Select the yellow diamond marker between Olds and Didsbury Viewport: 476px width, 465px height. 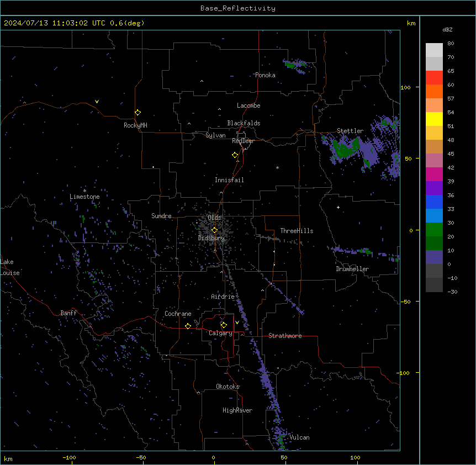214,230
